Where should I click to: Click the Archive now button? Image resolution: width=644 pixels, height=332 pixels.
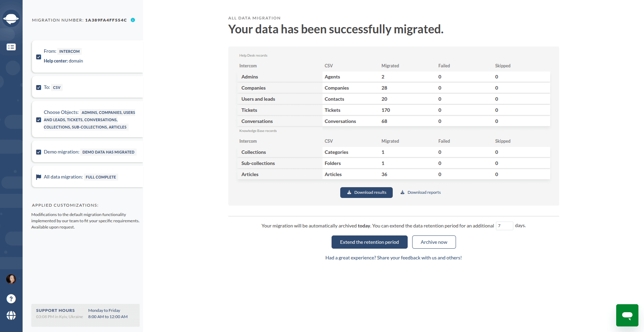tap(434, 242)
